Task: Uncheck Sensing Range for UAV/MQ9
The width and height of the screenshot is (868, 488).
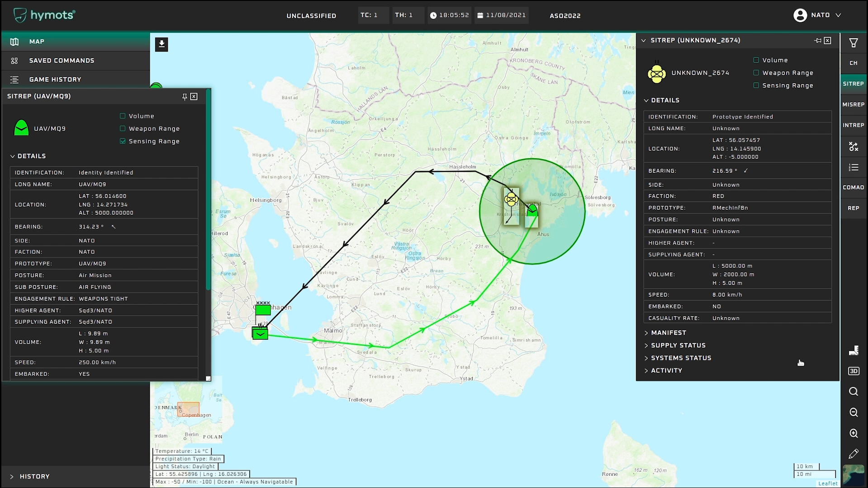Action: pos(123,142)
